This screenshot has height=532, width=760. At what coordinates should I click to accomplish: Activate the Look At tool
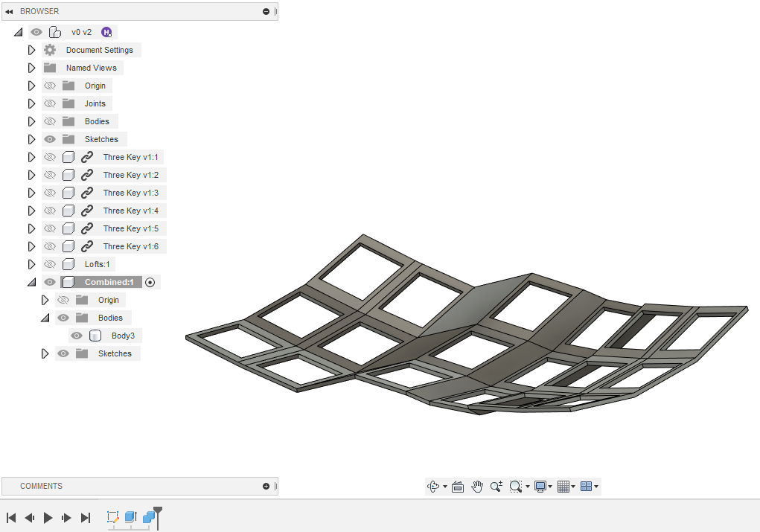click(457, 486)
